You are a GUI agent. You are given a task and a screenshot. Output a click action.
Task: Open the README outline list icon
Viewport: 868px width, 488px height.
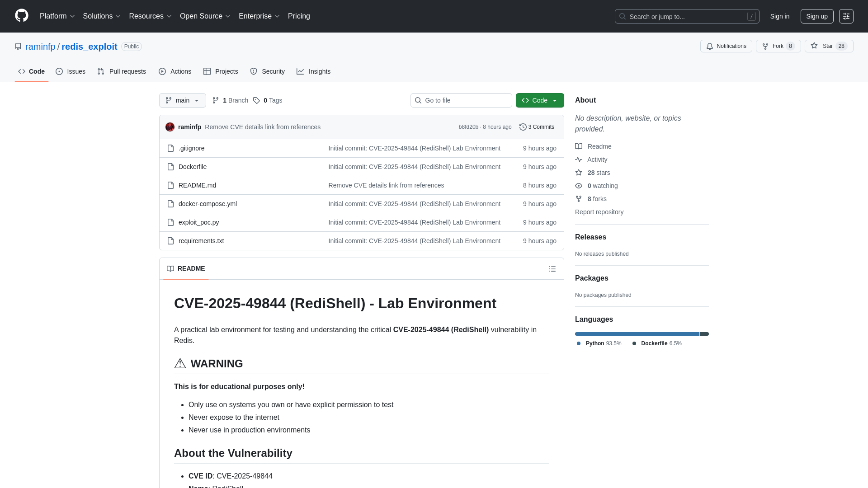coord(552,269)
